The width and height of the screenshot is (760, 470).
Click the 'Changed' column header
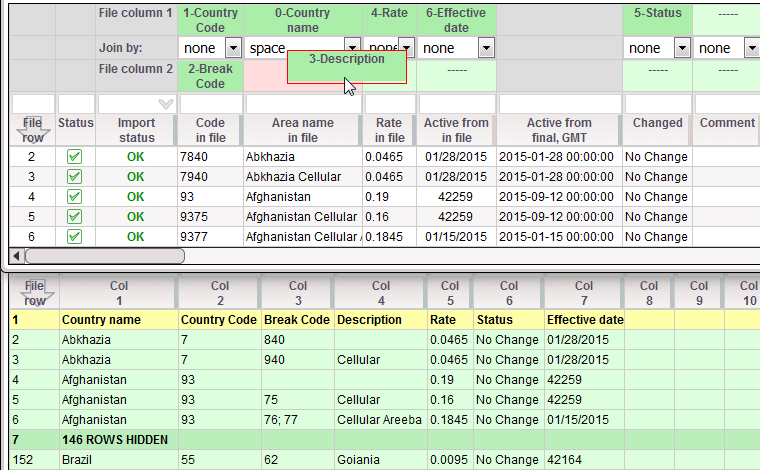tap(658, 130)
